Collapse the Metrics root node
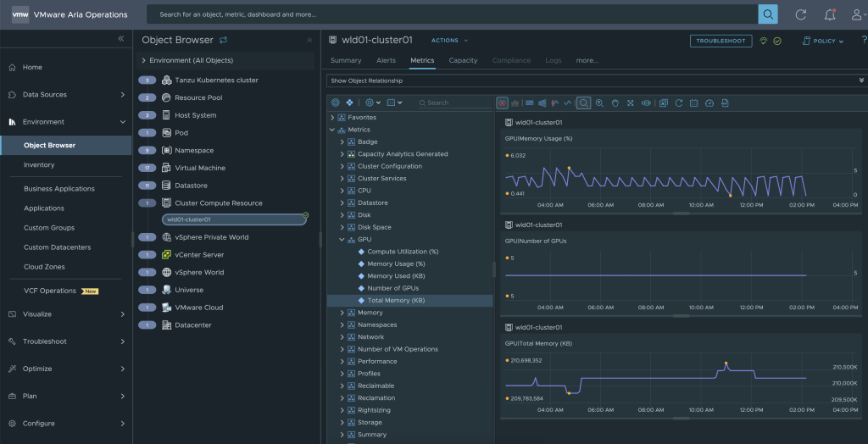 click(x=332, y=130)
